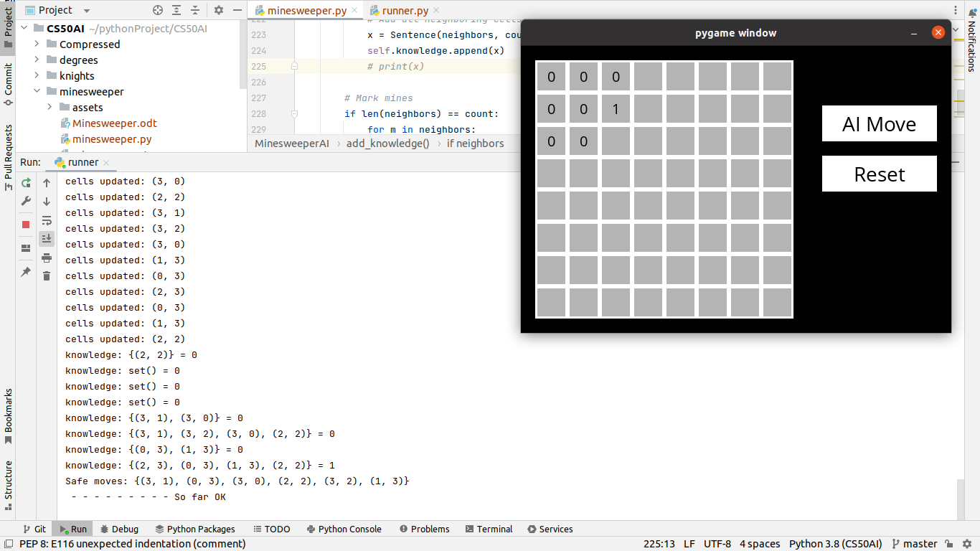Image resolution: width=980 pixels, height=551 pixels.
Task: Stop the running process
Action: coord(26,225)
